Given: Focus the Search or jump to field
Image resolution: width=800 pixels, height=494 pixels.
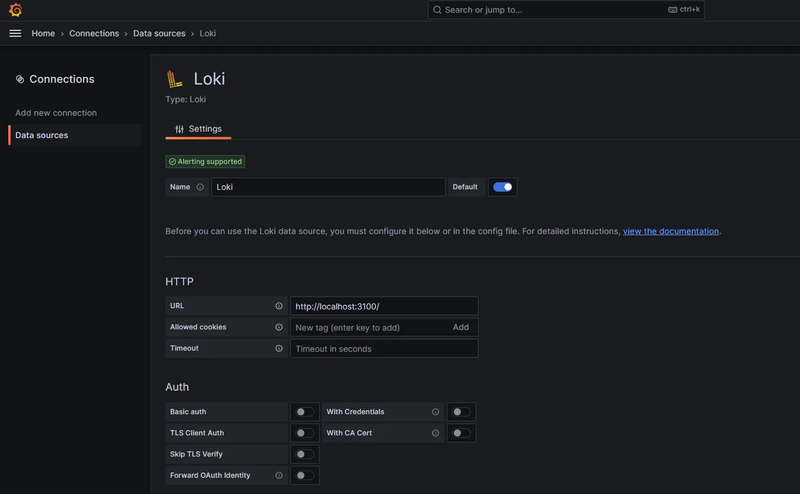Looking at the screenshot, I should click(566, 10).
